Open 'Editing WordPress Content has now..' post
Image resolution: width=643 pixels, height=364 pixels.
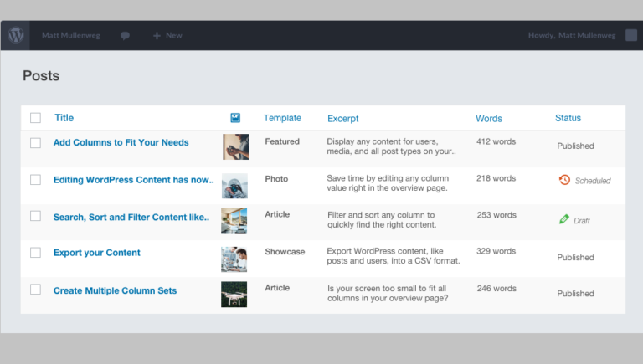133,180
